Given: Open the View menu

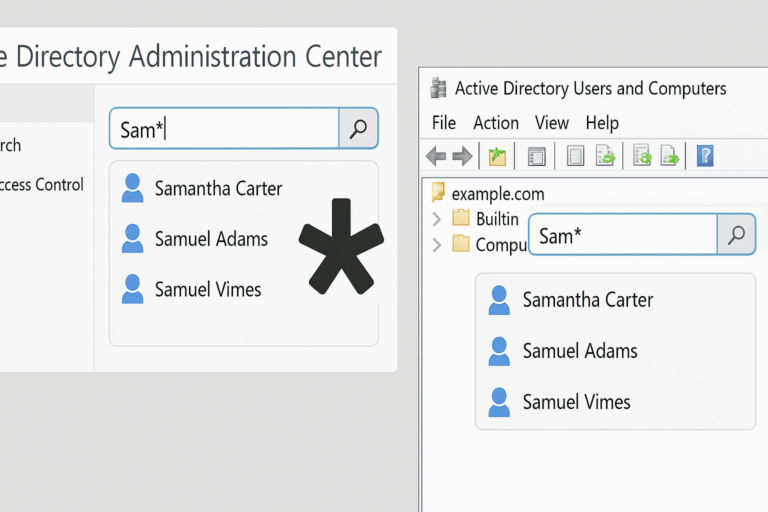Looking at the screenshot, I should [x=552, y=122].
